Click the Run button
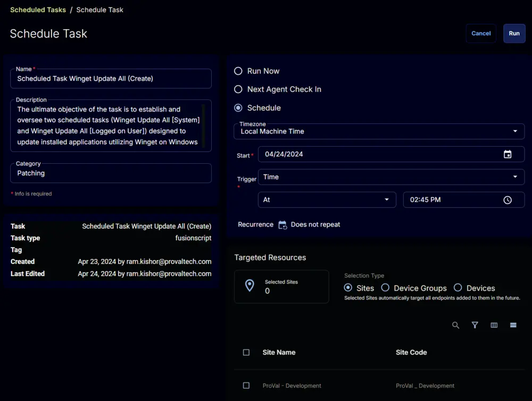The height and width of the screenshot is (401, 532). pos(514,34)
